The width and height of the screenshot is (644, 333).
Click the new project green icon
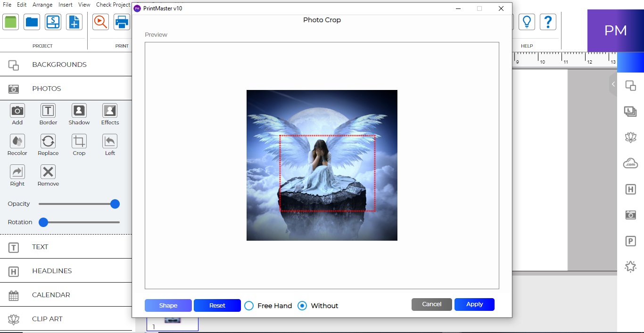click(11, 22)
